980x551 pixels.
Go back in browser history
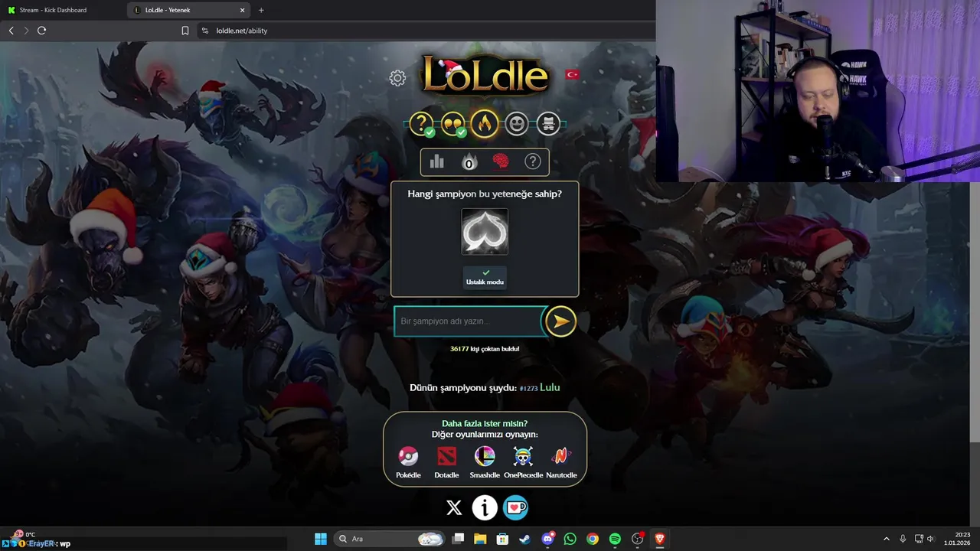(11, 31)
